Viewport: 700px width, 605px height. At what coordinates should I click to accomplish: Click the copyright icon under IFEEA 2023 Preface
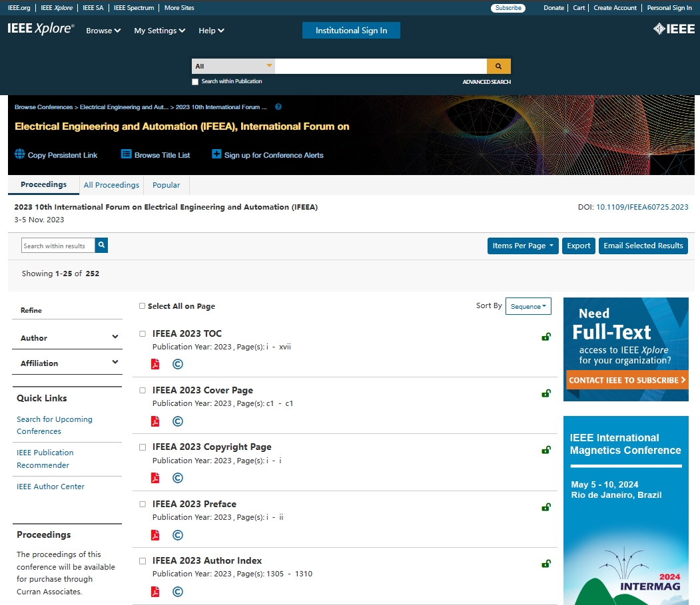pyautogui.click(x=178, y=535)
